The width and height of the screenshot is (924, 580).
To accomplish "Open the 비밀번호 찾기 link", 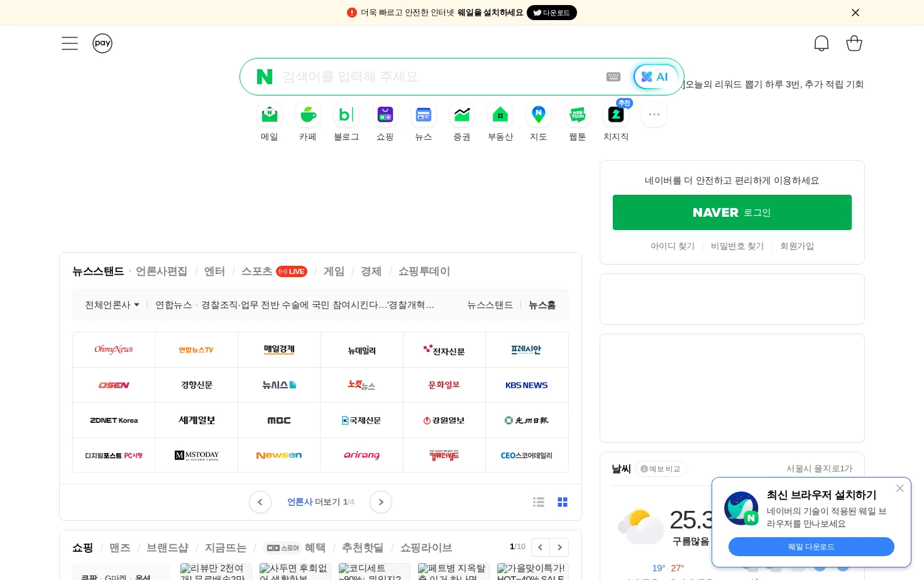I will pos(737,246).
